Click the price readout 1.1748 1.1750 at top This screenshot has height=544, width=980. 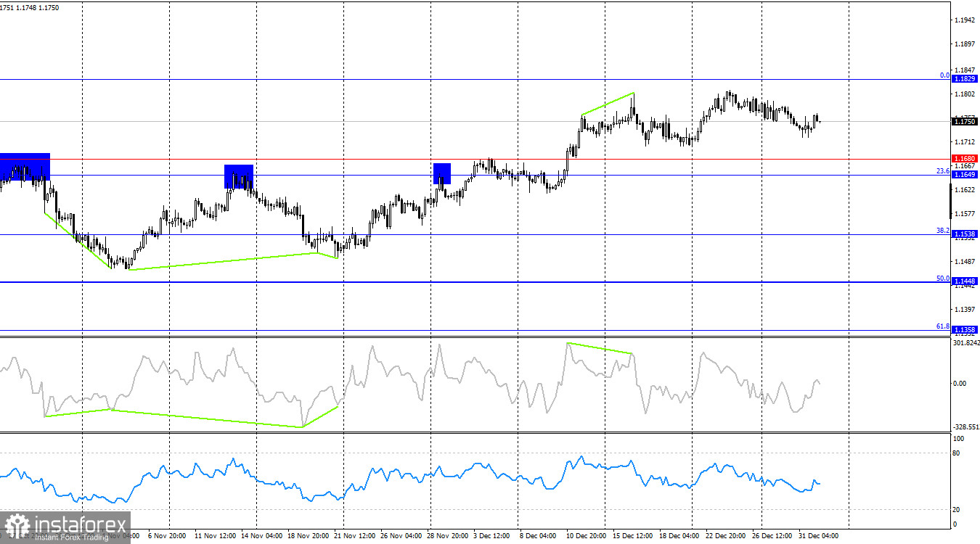(39, 7)
